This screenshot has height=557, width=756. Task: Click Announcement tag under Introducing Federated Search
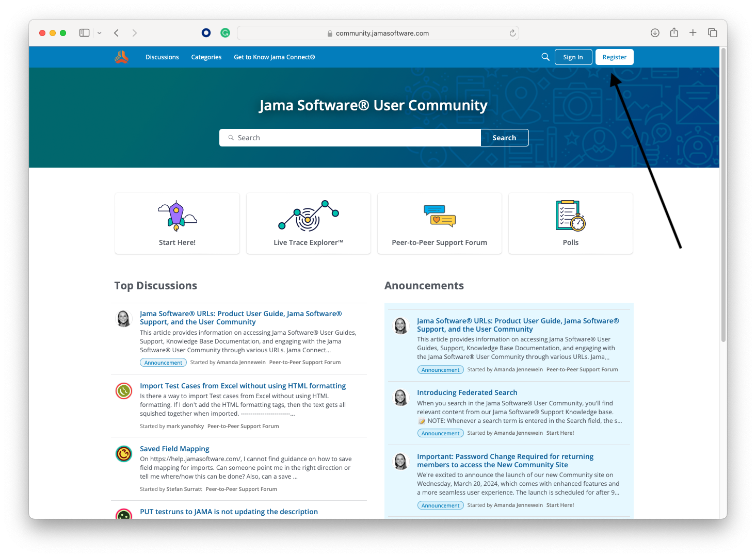[x=440, y=433]
